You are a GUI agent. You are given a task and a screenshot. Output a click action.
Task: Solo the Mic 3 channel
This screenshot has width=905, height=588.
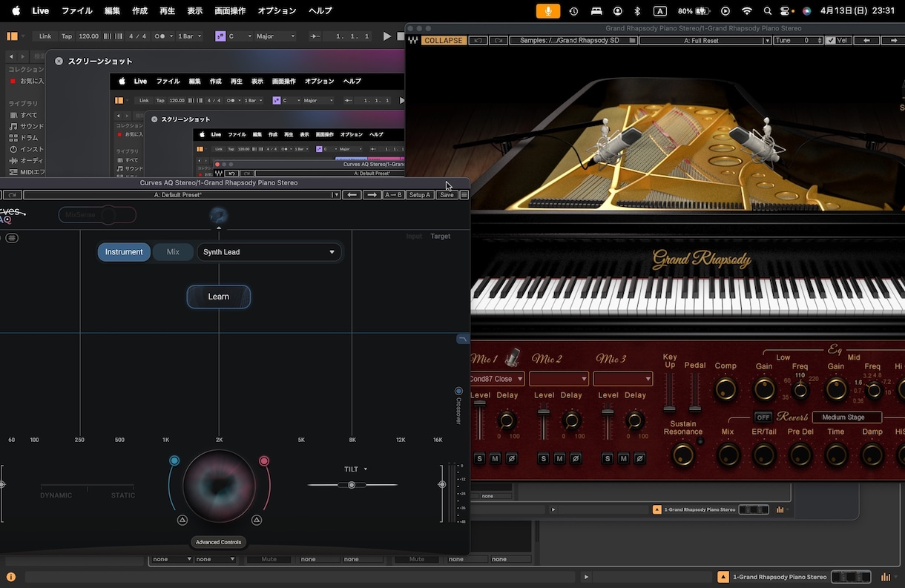(608, 459)
